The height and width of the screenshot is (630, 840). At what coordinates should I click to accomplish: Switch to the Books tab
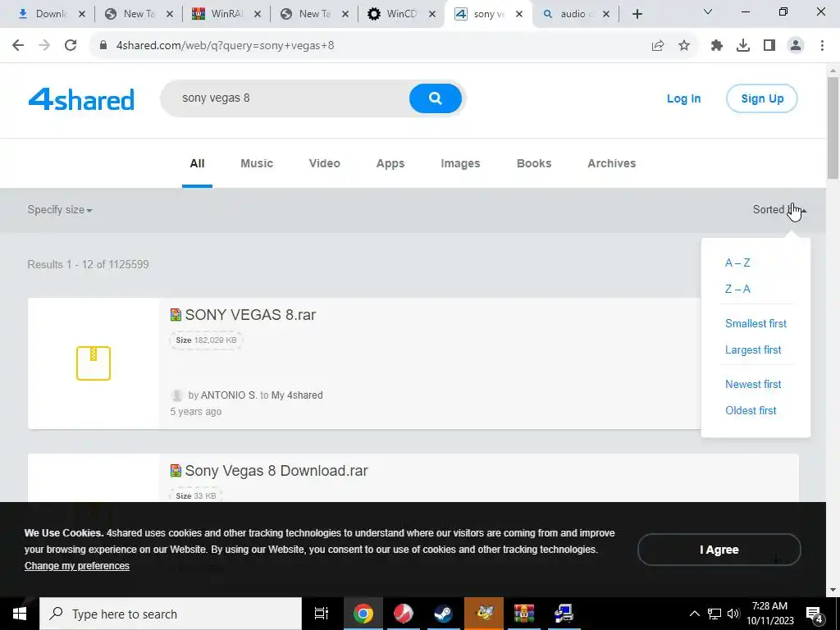534,163
